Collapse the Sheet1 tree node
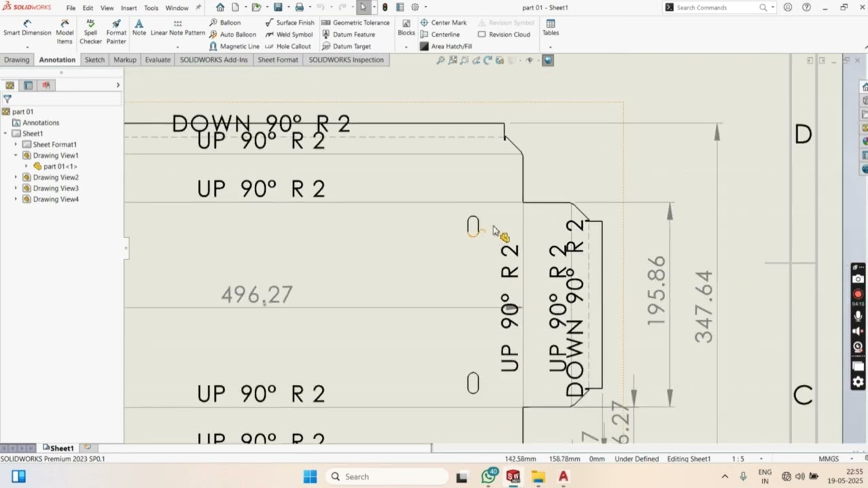This screenshot has height=488, width=868. [x=5, y=134]
